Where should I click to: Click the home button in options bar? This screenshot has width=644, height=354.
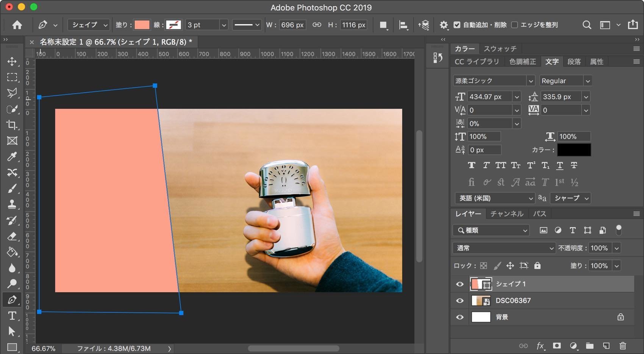(17, 25)
